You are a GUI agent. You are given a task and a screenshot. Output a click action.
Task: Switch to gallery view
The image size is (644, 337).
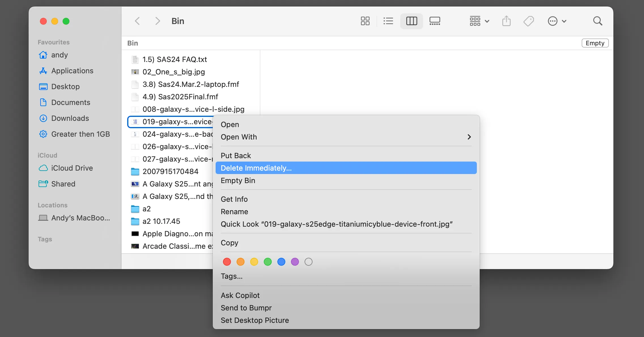[435, 21]
